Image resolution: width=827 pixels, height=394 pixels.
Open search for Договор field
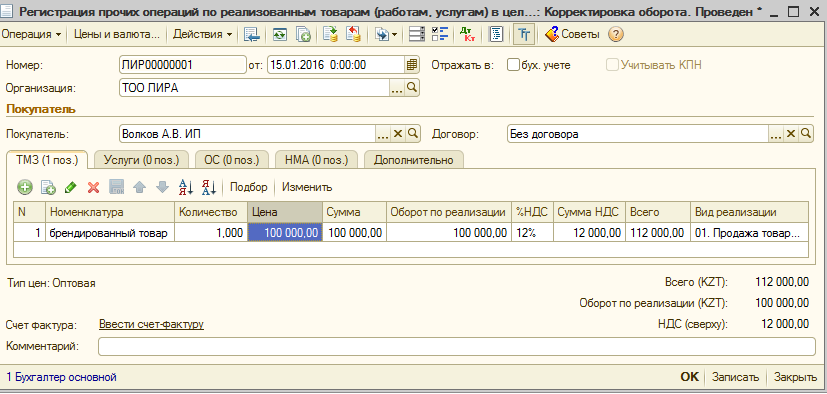click(805, 134)
